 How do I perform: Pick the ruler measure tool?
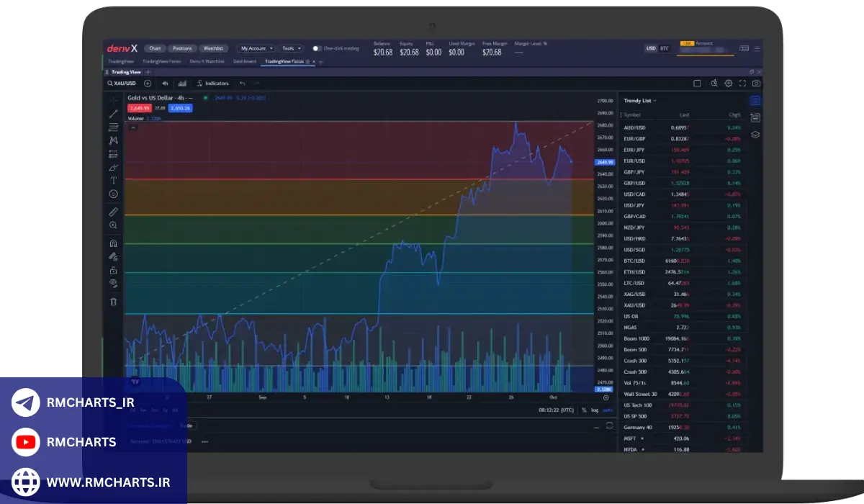(113, 212)
